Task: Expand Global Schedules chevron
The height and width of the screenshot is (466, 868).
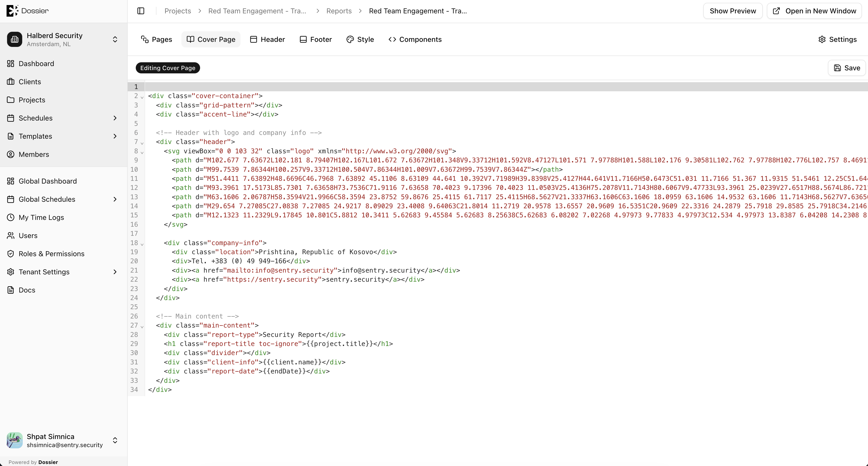Action: pos(115,199)
